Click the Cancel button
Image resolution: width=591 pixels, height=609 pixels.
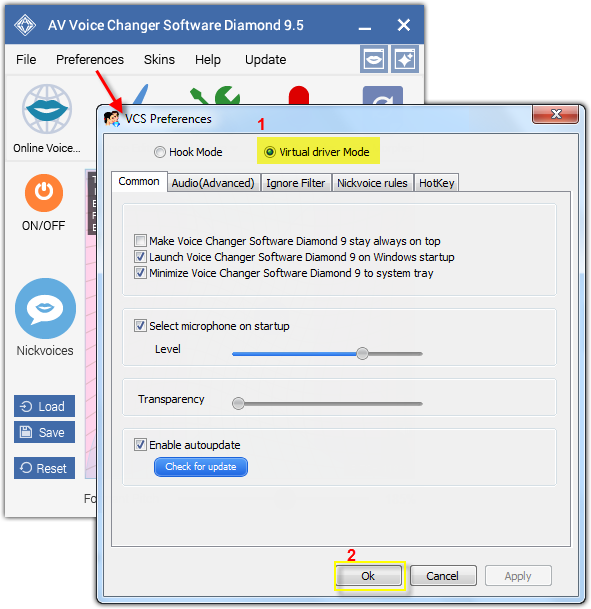pyautogui.click(x=443, y=576)
